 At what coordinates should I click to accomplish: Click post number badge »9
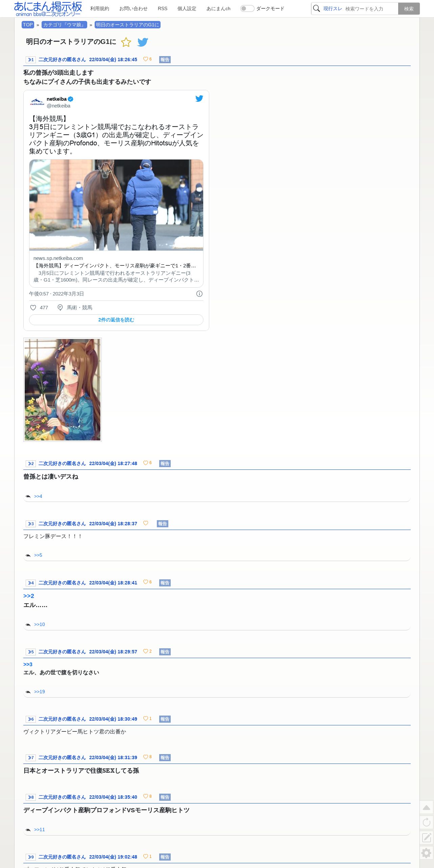(x=31, y=857)
